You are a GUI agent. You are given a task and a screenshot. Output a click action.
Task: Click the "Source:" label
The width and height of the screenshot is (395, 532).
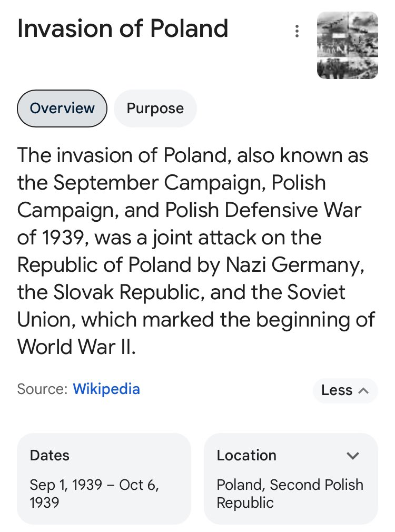click(x=42, y=389)
